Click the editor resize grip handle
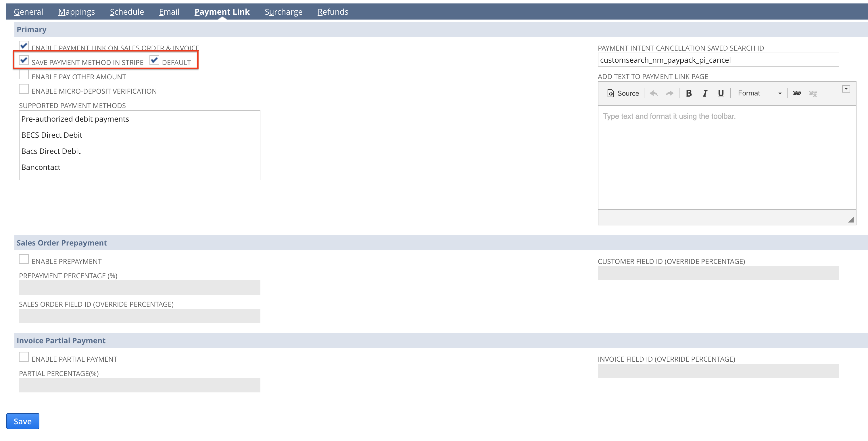 (850, 220)
